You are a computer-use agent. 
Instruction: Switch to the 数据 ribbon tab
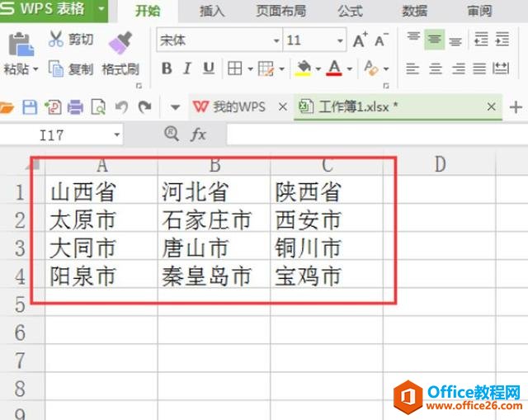click(414, 11)
